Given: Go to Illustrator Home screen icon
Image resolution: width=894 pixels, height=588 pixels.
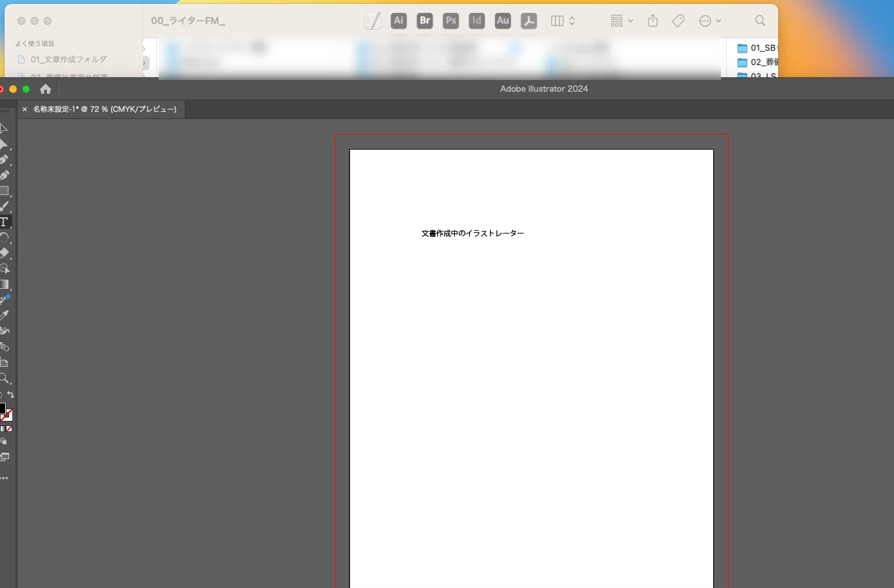Looking at the screenshot, I should pos(46,89).
